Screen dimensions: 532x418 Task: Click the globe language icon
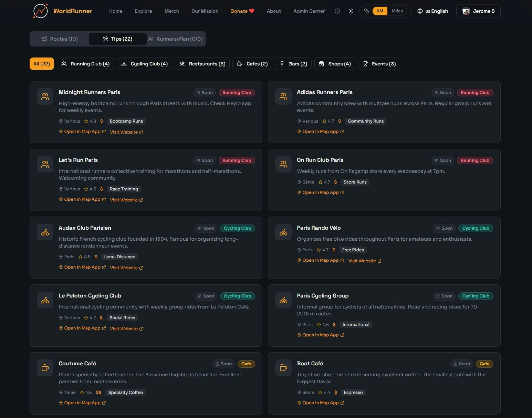pos(420,11)
